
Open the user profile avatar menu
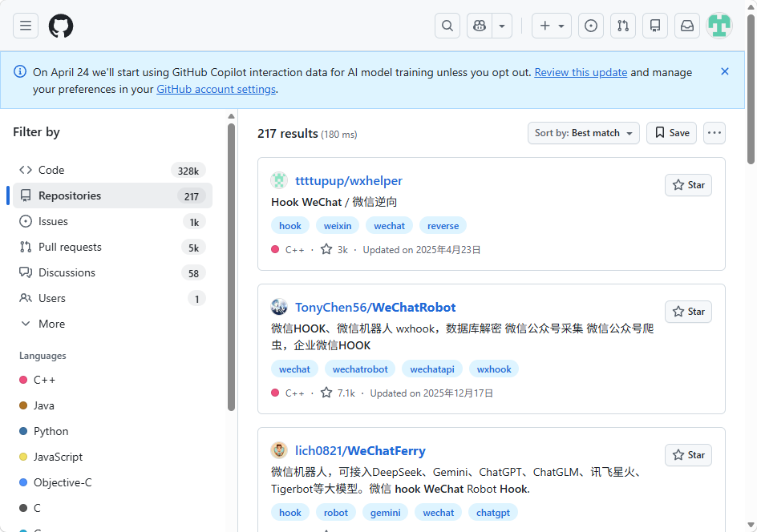coord(719,26)
